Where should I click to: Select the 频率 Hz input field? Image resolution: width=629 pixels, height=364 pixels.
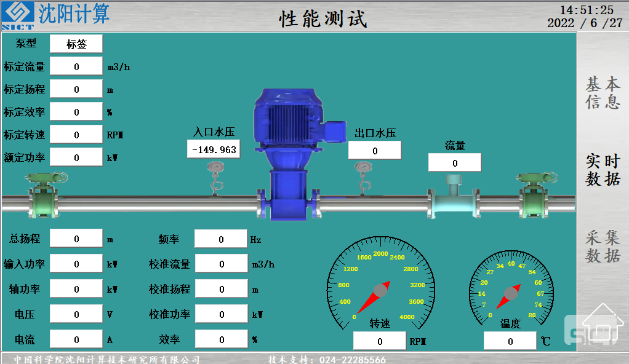[221, 239]
